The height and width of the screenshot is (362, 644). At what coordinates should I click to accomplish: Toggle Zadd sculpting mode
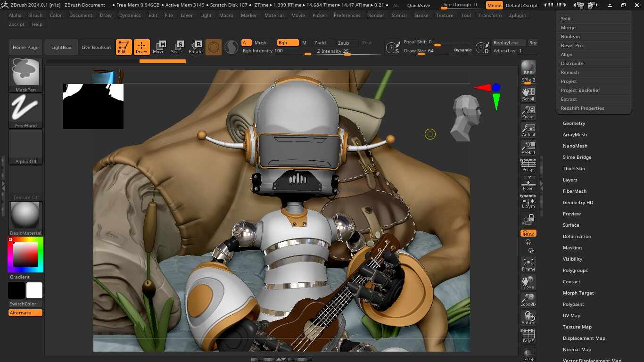[320, 42]
